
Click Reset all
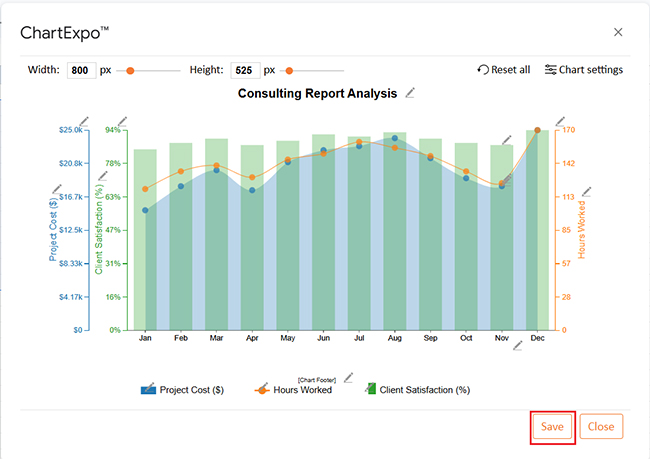(504, 70)
